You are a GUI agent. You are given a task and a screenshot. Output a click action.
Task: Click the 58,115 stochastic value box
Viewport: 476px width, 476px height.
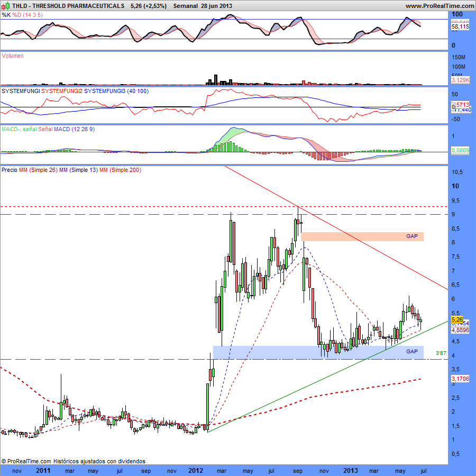(460, 27)
